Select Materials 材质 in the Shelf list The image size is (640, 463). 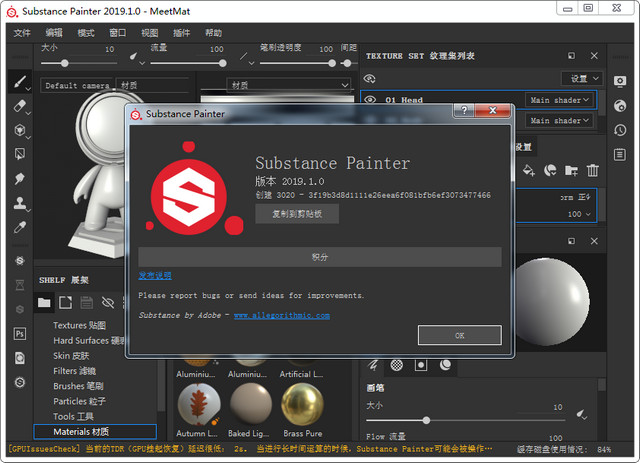click(x=95, y=431)
